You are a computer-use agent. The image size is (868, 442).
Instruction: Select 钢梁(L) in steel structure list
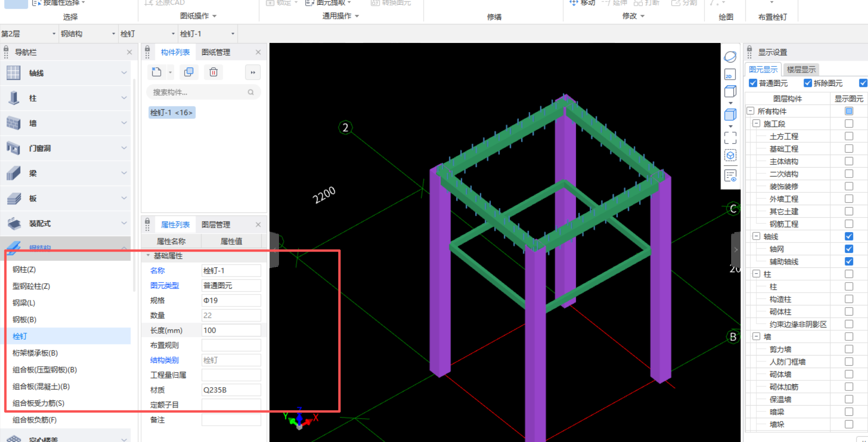click(x=24, y=303)
